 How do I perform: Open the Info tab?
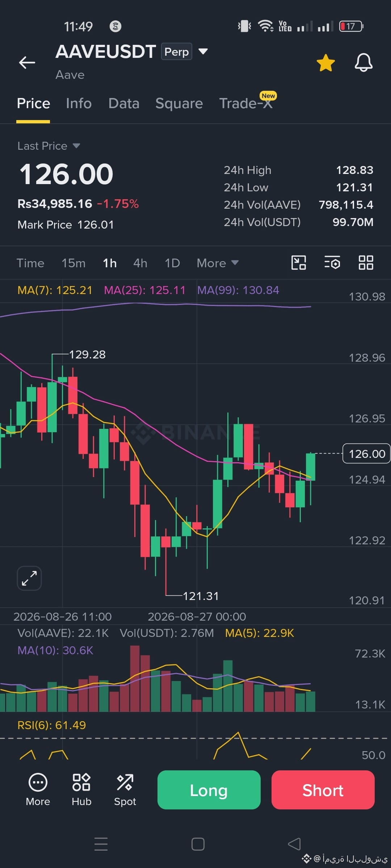[x=79, y=103]
